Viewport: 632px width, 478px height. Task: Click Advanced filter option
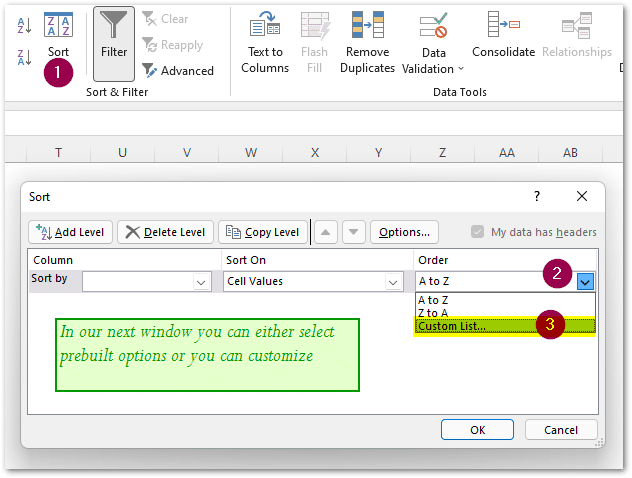[x=177, y=71]
